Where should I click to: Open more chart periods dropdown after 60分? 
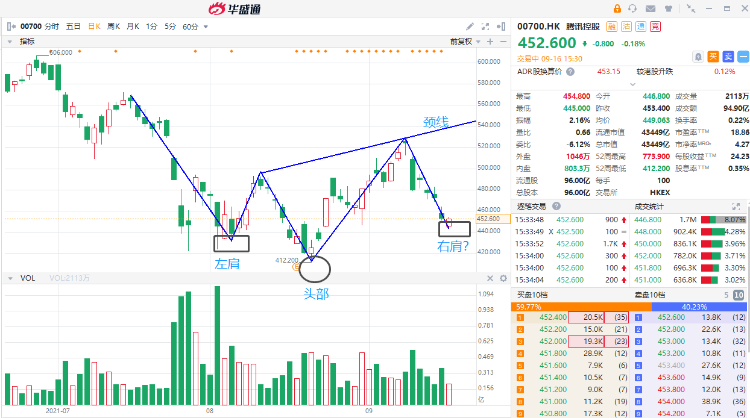pos(206,27)
